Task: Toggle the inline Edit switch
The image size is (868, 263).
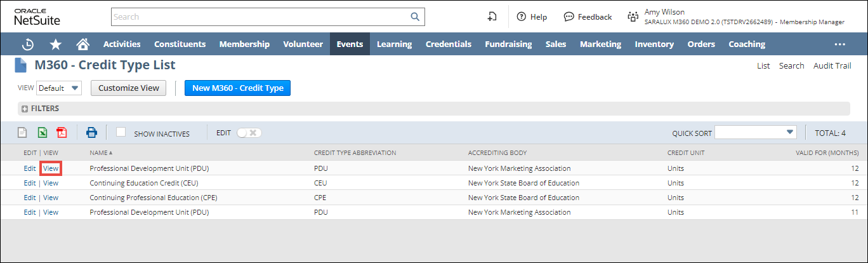Action: coord(249,133)
